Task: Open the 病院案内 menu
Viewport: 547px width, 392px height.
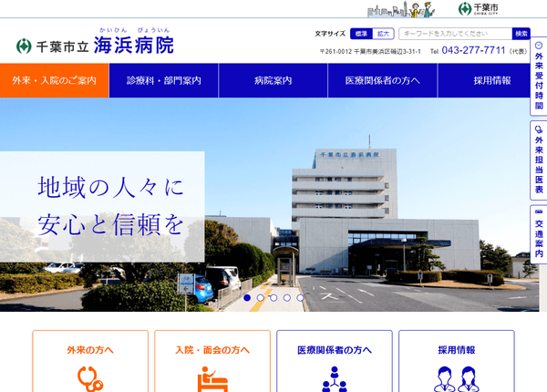Action: pyautogui.click(x=273, y=81)
